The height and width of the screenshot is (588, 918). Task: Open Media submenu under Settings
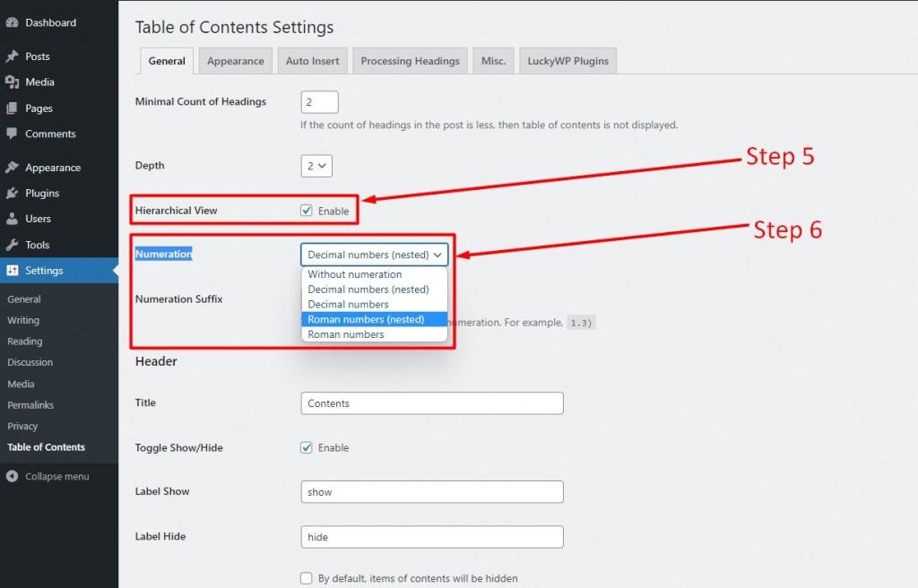pos(22,385)
